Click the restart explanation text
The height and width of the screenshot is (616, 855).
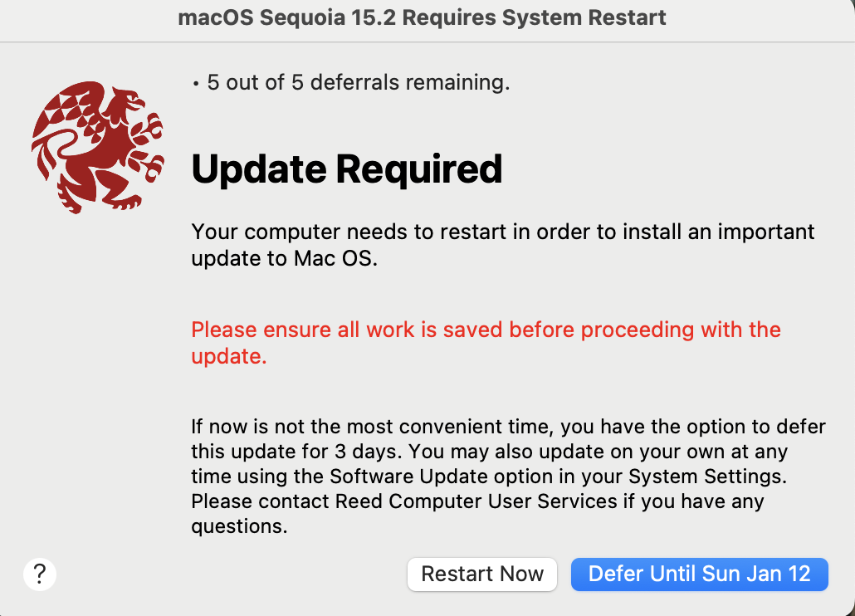[x=501, y=245]
